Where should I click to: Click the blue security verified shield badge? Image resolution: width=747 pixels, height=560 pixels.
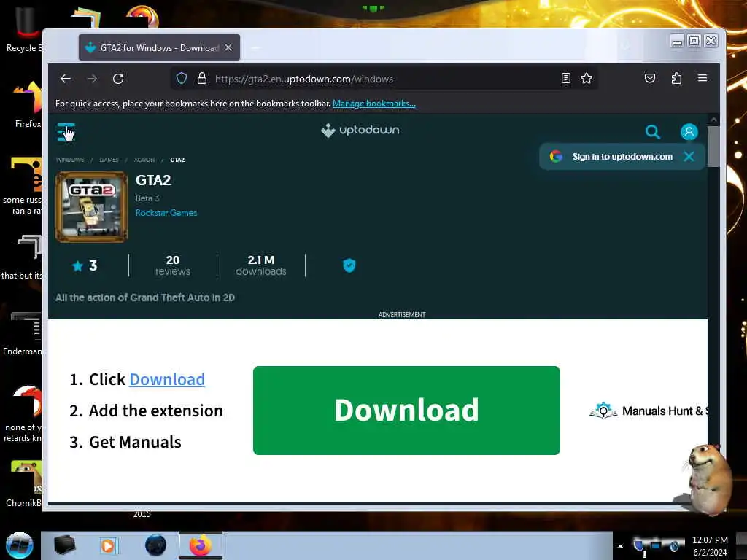pyautogui.click(x=349, y=265)
